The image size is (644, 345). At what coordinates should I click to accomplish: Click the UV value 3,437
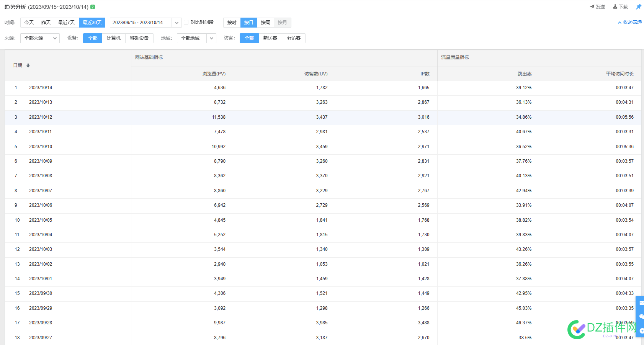(x=322, y=117)
